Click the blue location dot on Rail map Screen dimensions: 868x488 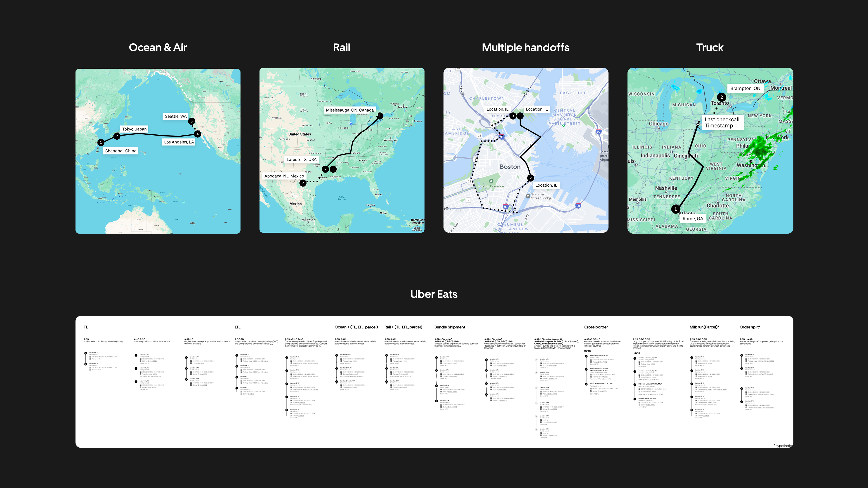351,124
